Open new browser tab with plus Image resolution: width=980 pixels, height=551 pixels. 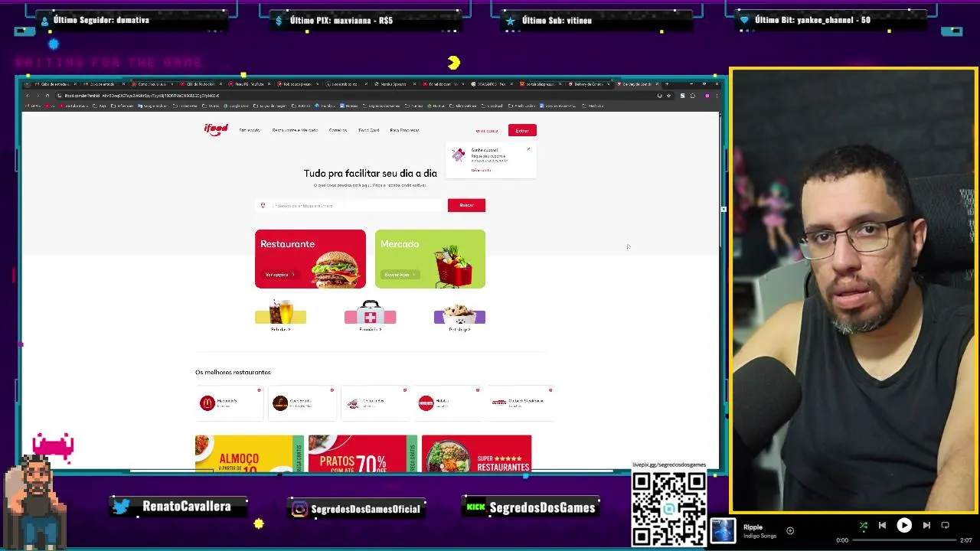(x=667, y=83)
